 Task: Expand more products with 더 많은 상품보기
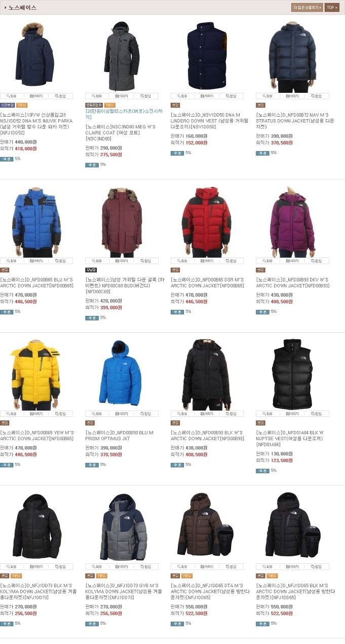click(307, 8)
